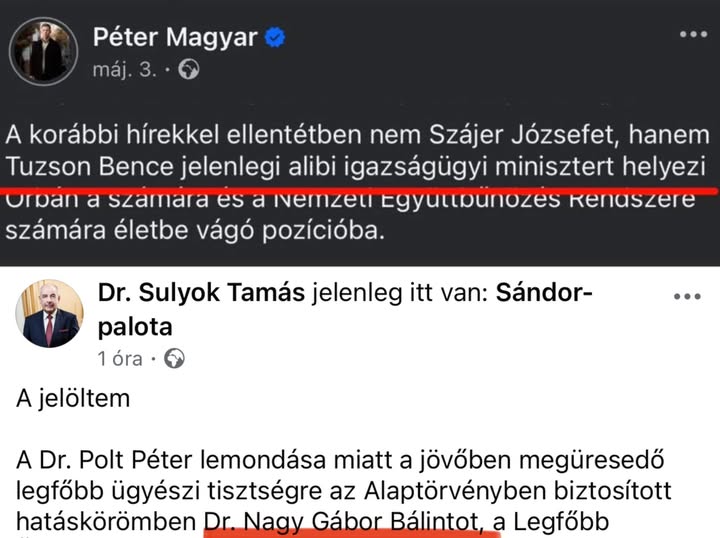Open Dr. Sulyok Tamás's profile picture
Screen dimensions: 720x538
(48, 313)
